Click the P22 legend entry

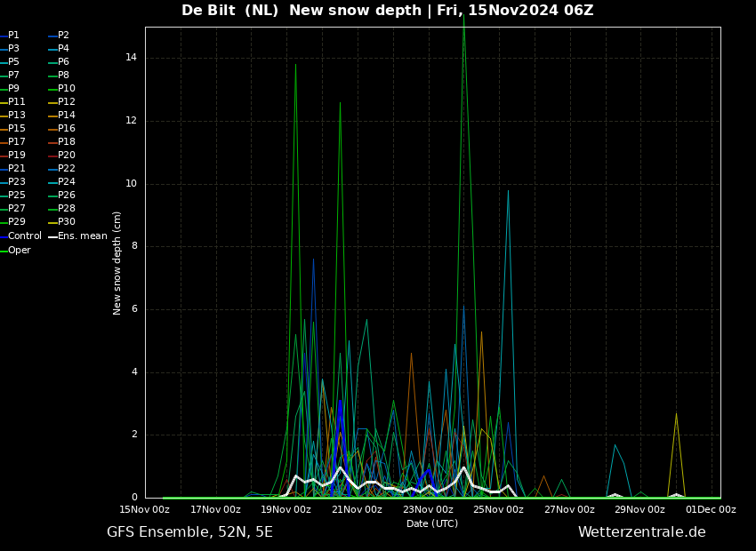pyautogui.click(x=61, y=169)
